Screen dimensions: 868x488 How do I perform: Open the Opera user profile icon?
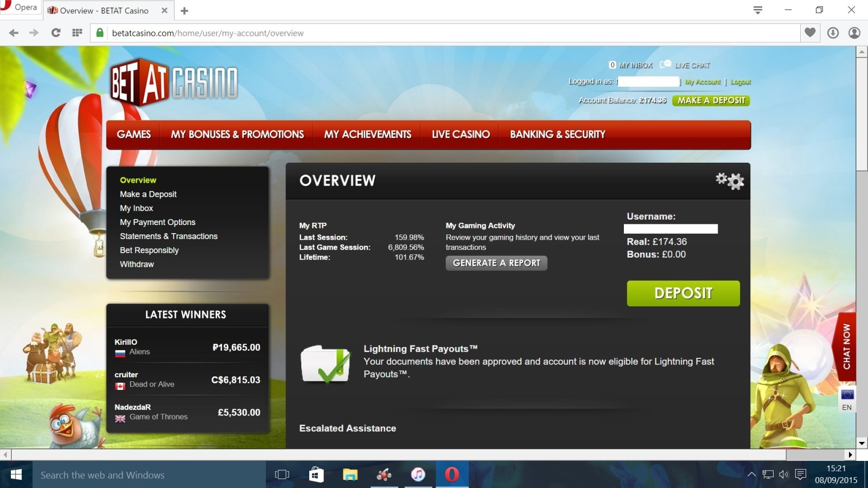tap(854, 33)
